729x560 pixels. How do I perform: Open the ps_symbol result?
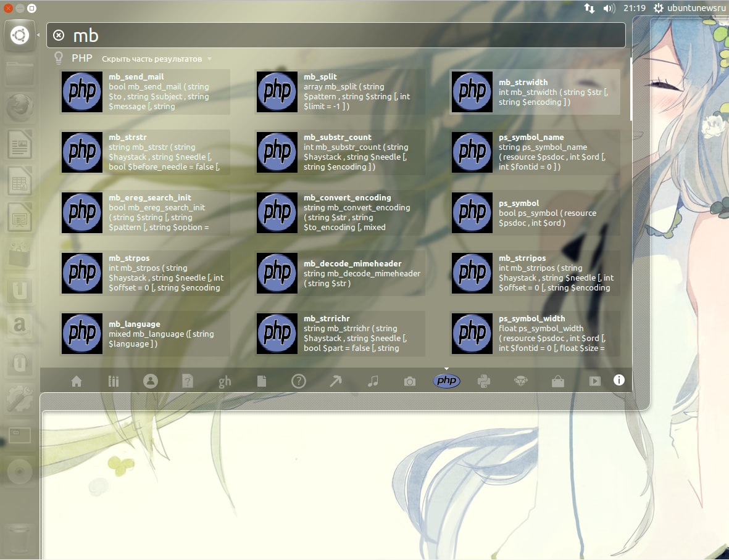[x=535, y=213]
